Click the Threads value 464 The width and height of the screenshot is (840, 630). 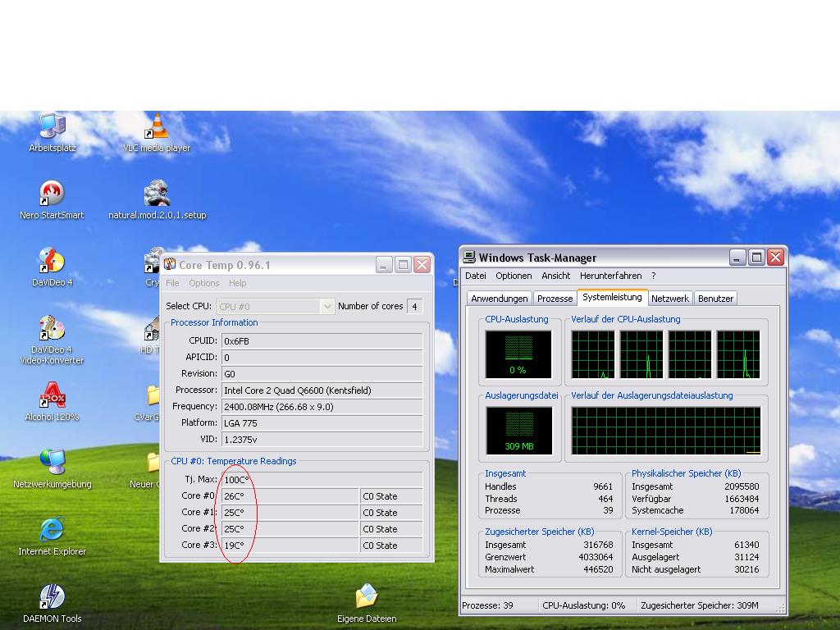605,498
